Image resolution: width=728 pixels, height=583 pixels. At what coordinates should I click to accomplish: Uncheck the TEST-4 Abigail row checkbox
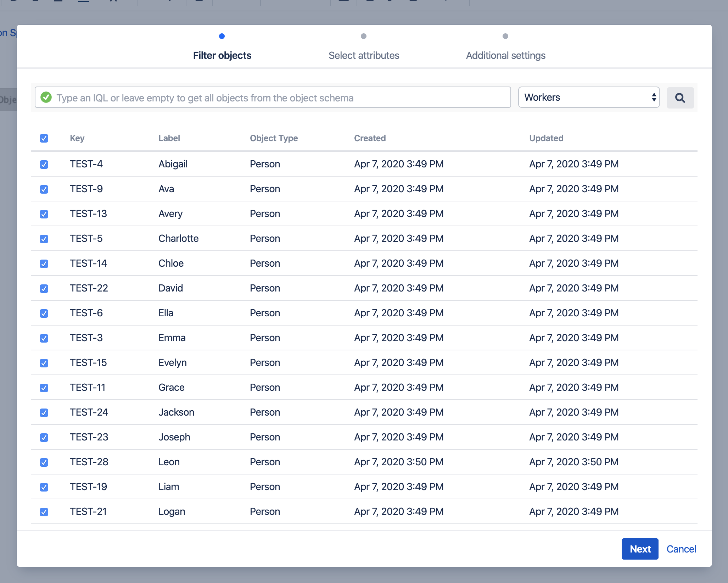[44, 165]
